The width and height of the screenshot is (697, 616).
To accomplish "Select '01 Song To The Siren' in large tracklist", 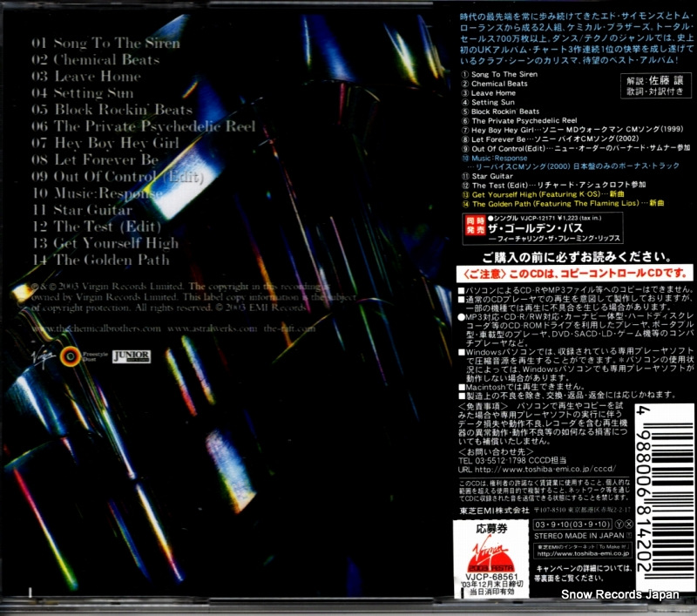I will tap(105, 43).
